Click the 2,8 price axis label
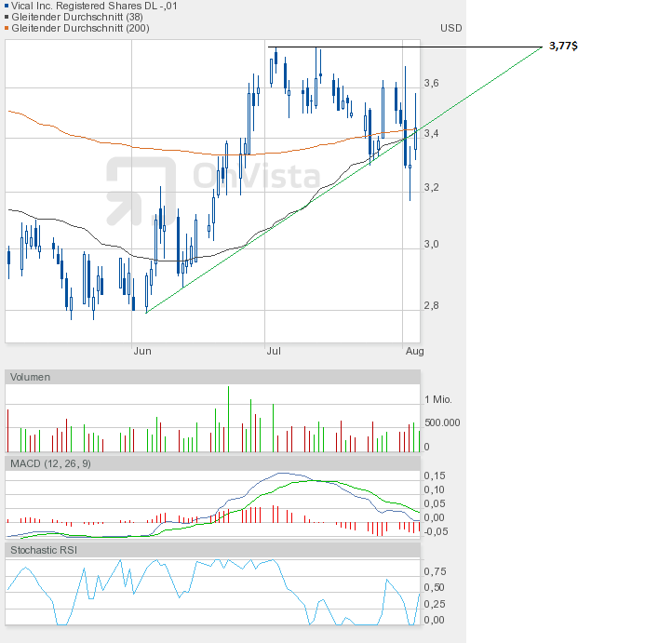Image resolution: width=672 pixels, height=643 pixels. click(x=432, y=306)
